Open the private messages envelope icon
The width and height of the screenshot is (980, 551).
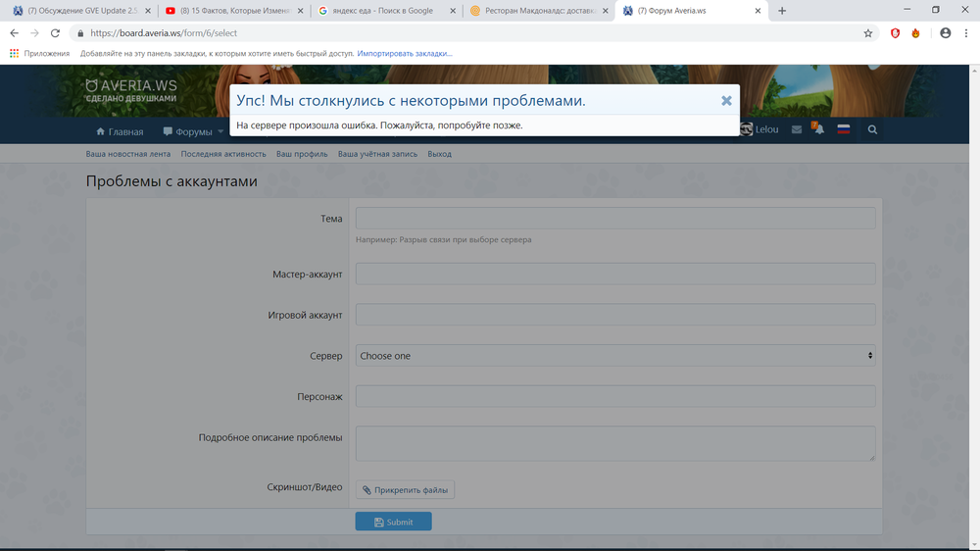pos(797,129)
